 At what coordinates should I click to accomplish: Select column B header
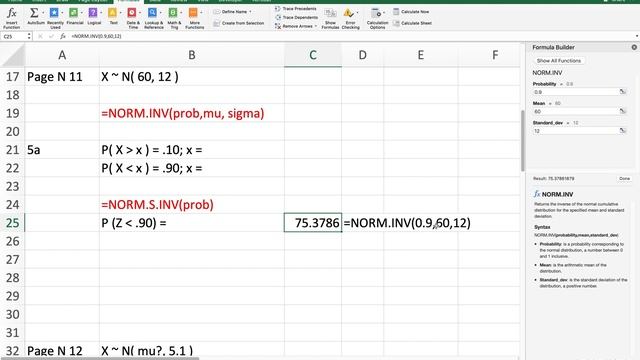pos(192,55)
